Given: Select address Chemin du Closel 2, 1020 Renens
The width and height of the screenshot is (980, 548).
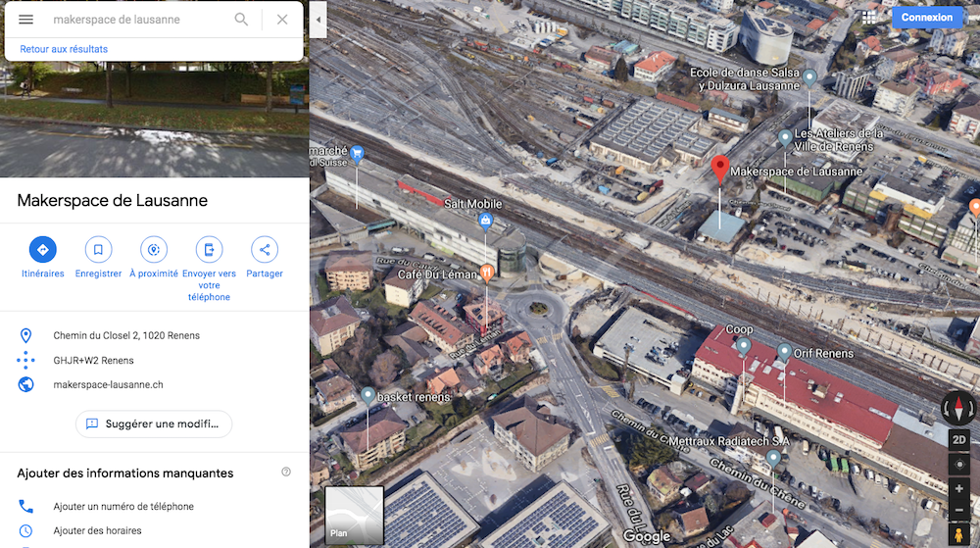Looking at the screenshot, I should tap(126, 335).
